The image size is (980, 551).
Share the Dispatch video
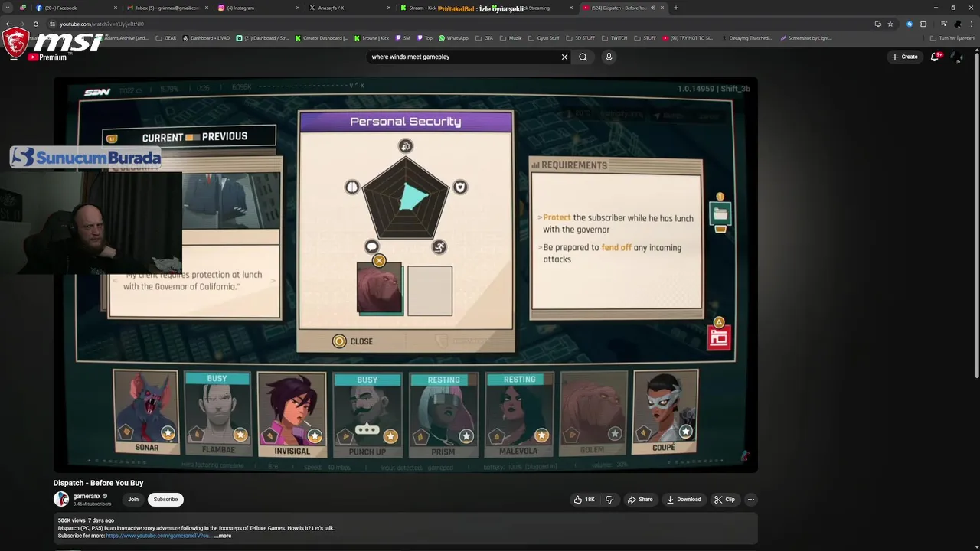(x=640, y=499)
